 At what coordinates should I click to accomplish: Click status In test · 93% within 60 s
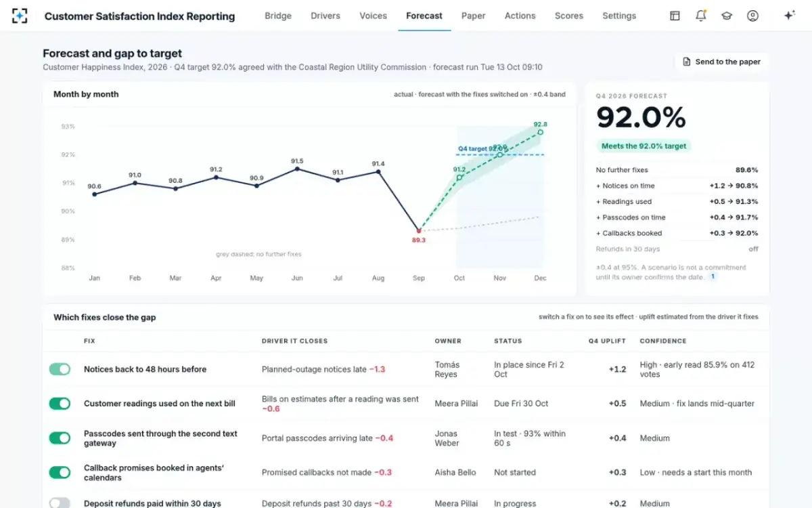tap(530, 438)
